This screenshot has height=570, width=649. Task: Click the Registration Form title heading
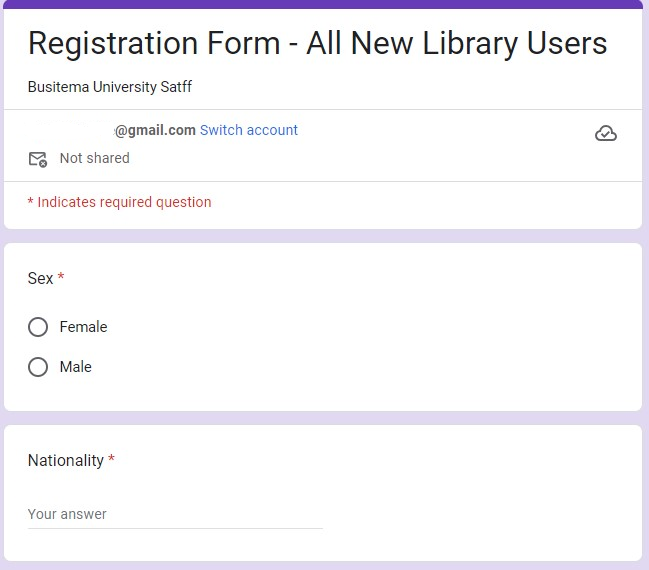click(x=317, y=43)
